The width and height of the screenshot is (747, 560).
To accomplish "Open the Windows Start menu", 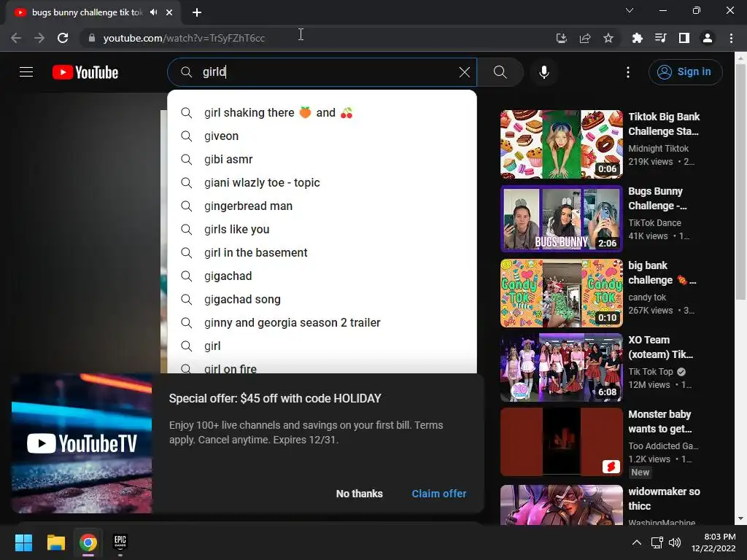I will [x=23, y=542].
